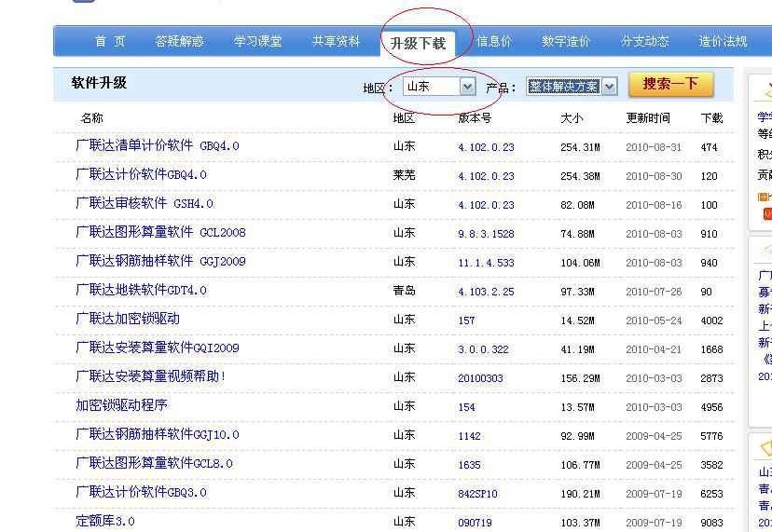Open 广联达钢筋抽样软件GGJ10.0 link
The width and height of the screenshot is (772, 532).
(158, 434)
